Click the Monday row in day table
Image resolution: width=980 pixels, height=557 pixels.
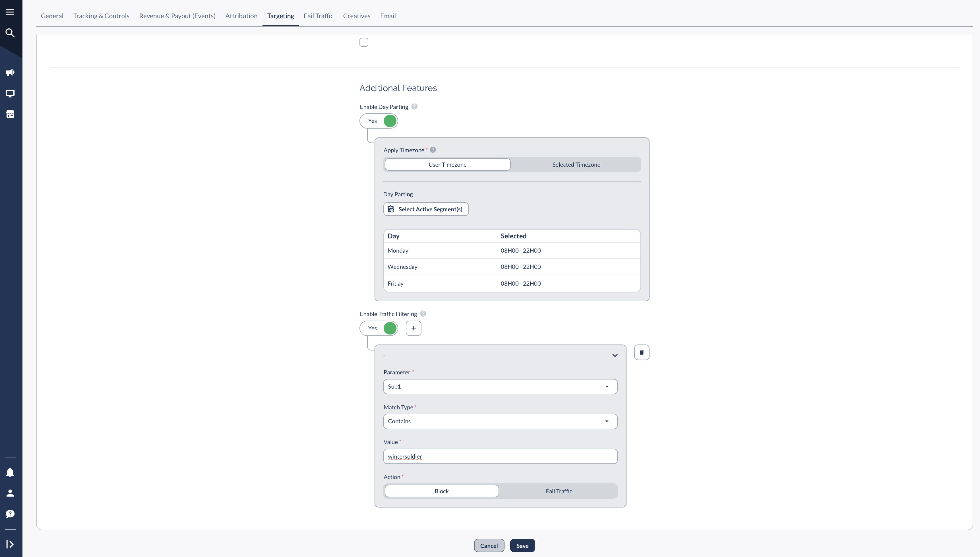(x=512, y=251)
